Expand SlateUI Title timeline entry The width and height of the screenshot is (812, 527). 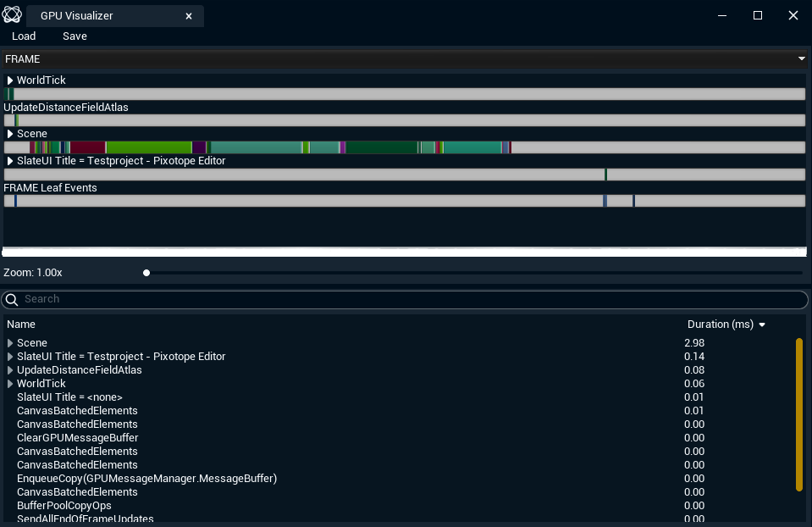click(x=10, y=161)
